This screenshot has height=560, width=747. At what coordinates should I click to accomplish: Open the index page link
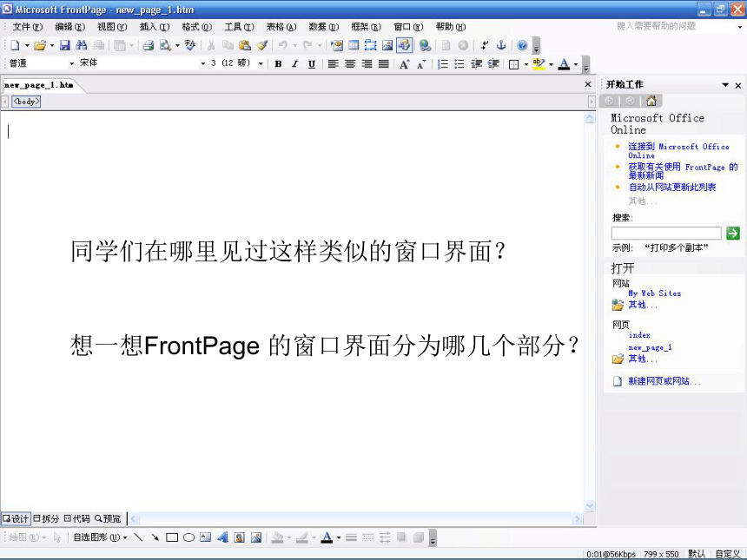coord(638,335)
